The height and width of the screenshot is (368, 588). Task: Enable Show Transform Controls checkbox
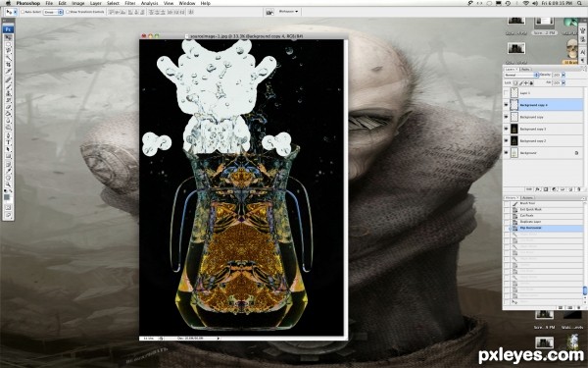click(68, 12)
